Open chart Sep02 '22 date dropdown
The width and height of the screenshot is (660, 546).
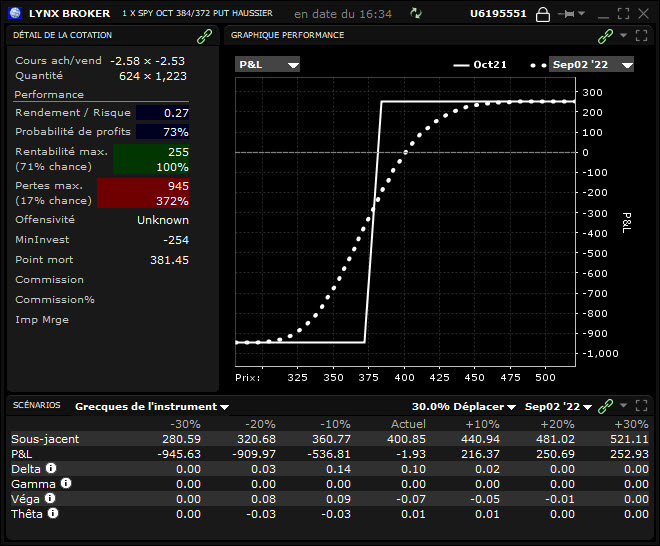click(591, 64)
